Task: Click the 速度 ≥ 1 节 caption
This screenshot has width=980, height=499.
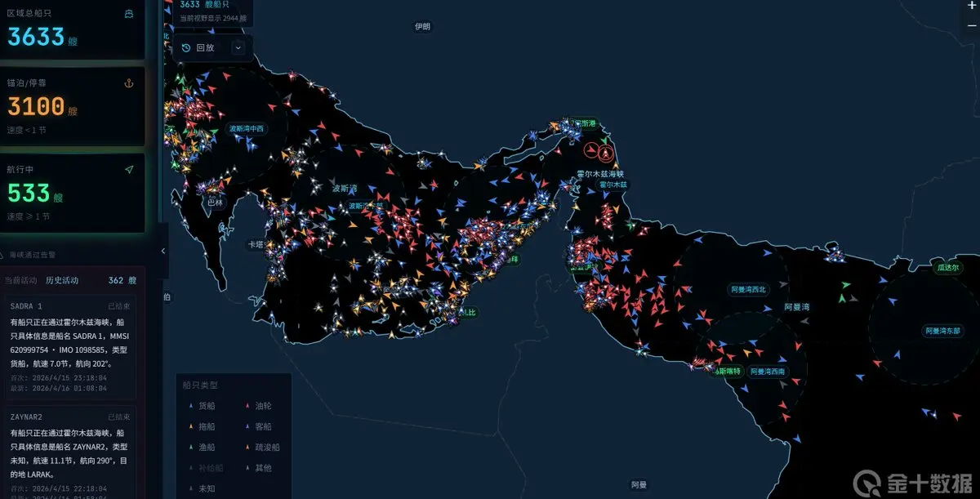Action: [x=29, y=216]
